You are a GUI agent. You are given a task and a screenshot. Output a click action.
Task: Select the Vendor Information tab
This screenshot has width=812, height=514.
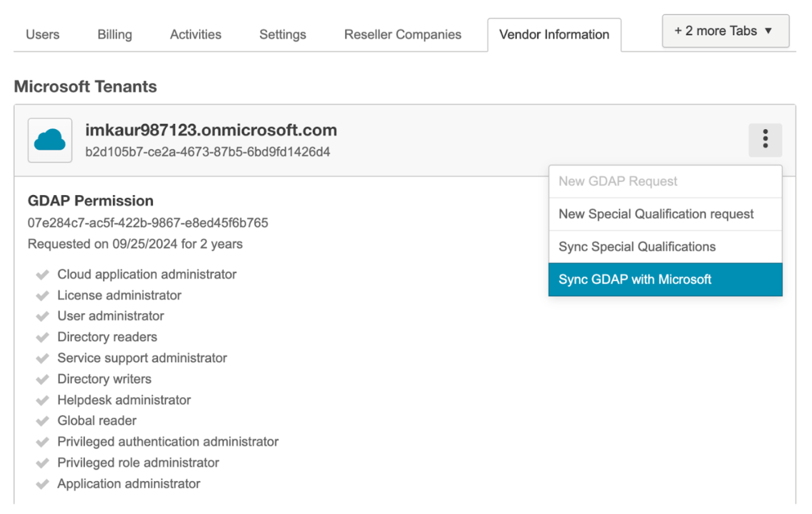pyautogui.click(x=553, y=35)
